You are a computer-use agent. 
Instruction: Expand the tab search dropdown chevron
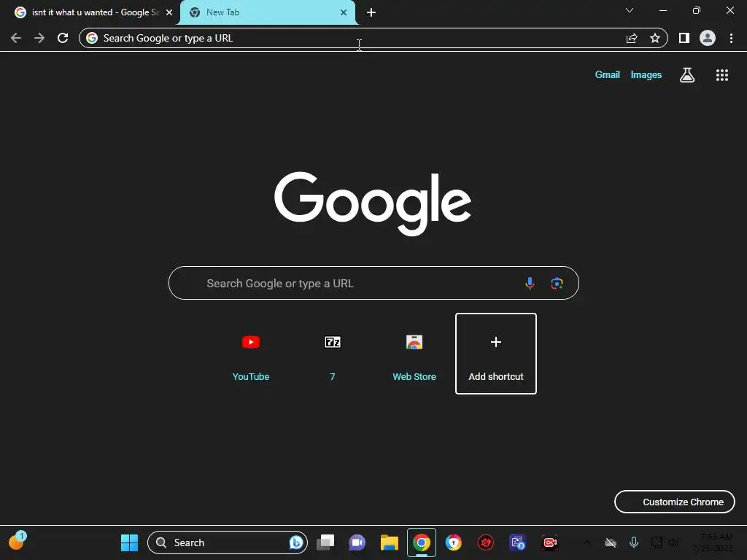tap(630, 10)
